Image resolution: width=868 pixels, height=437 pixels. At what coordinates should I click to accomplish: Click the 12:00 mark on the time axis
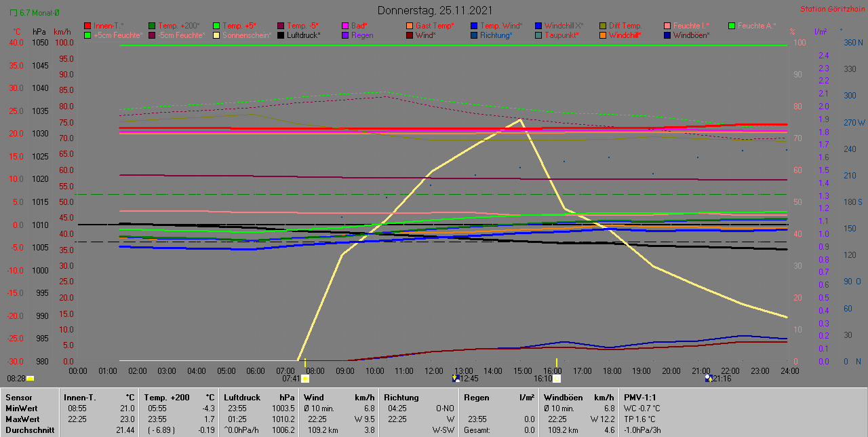tap(434, 371)
